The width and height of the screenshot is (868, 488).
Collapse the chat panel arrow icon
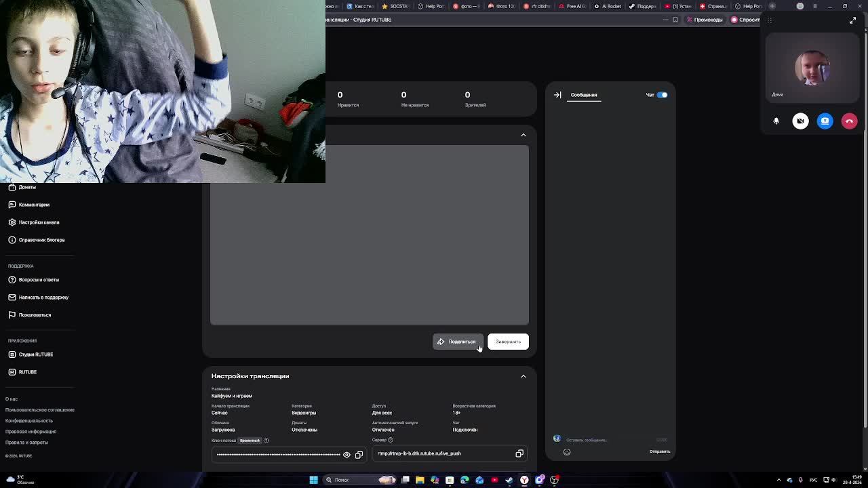pos(557,95)
